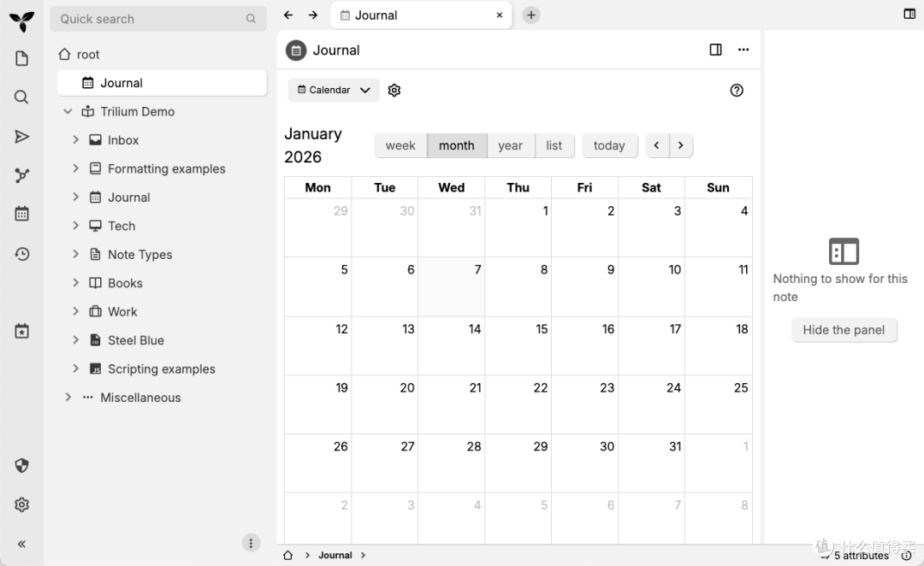
Task: Expand the Formatting examples node
Action: [75, 168]
